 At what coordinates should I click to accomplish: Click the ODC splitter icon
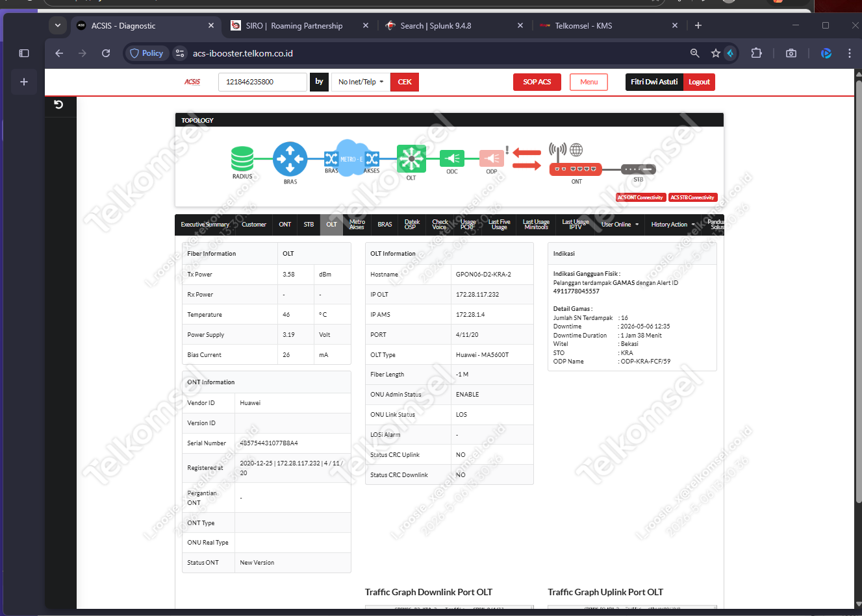click(x=452, y=158)
